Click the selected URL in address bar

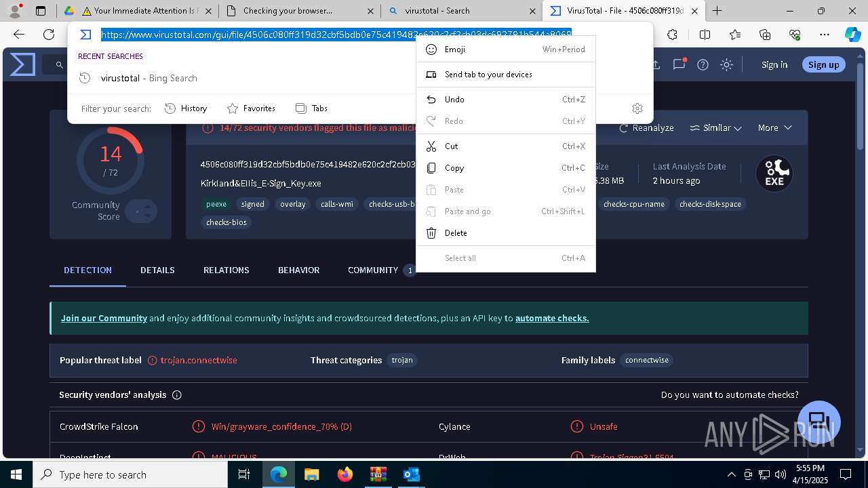coord(336,35)
